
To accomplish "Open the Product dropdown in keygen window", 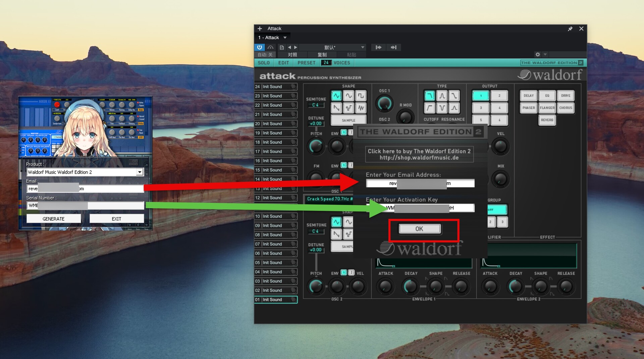I will pos(140,172).
